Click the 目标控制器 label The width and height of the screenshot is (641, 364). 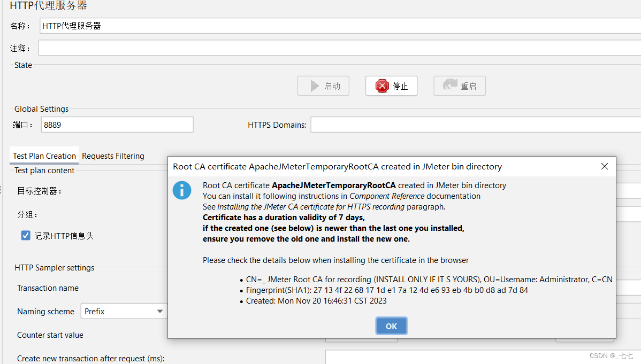[39, 191]
